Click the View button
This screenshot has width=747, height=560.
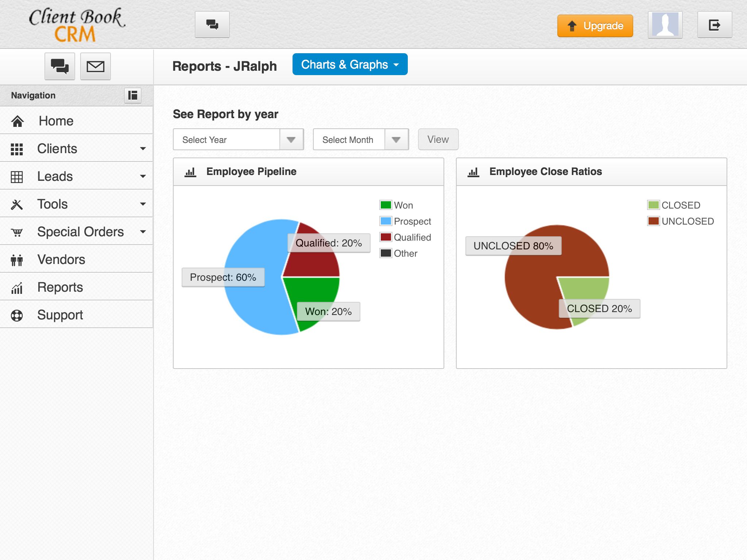[438, 140]
